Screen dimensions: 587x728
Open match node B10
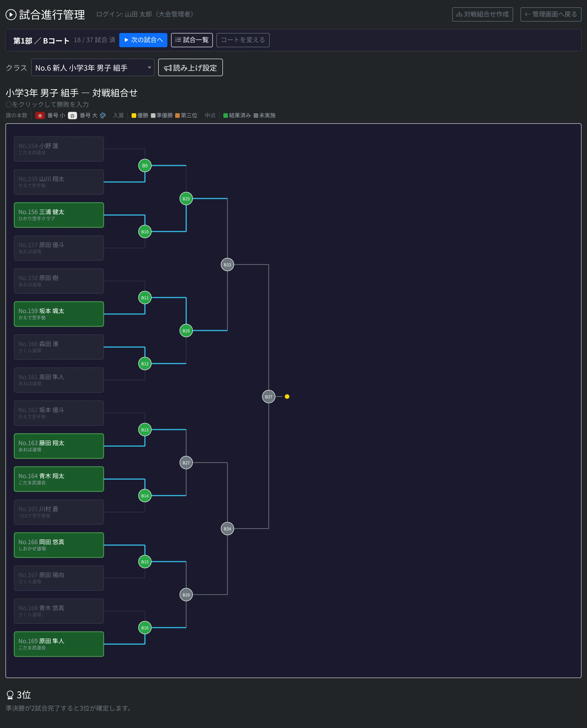(145, 232)
